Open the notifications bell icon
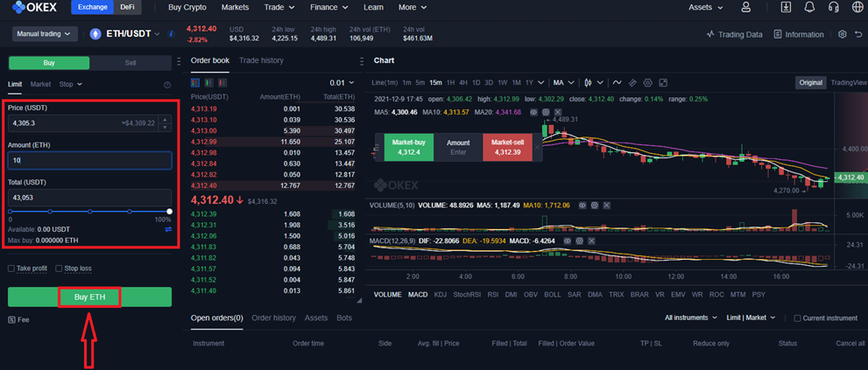 tap(810, 7)
